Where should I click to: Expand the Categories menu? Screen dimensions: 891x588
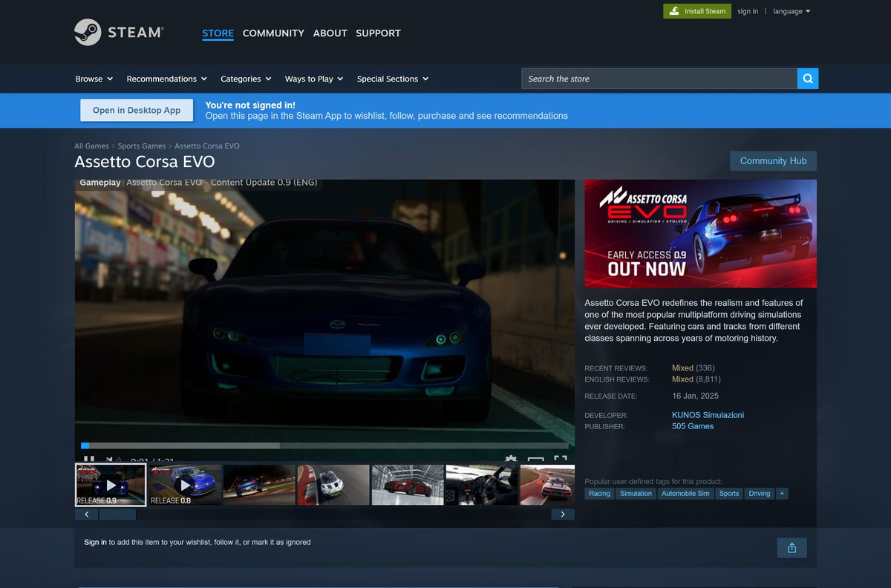246,79
